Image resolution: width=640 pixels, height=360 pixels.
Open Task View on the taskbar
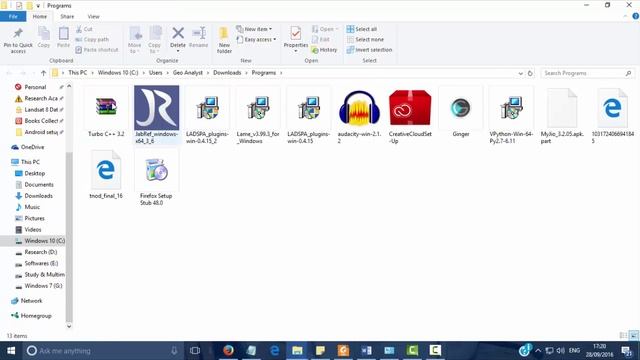195,350
